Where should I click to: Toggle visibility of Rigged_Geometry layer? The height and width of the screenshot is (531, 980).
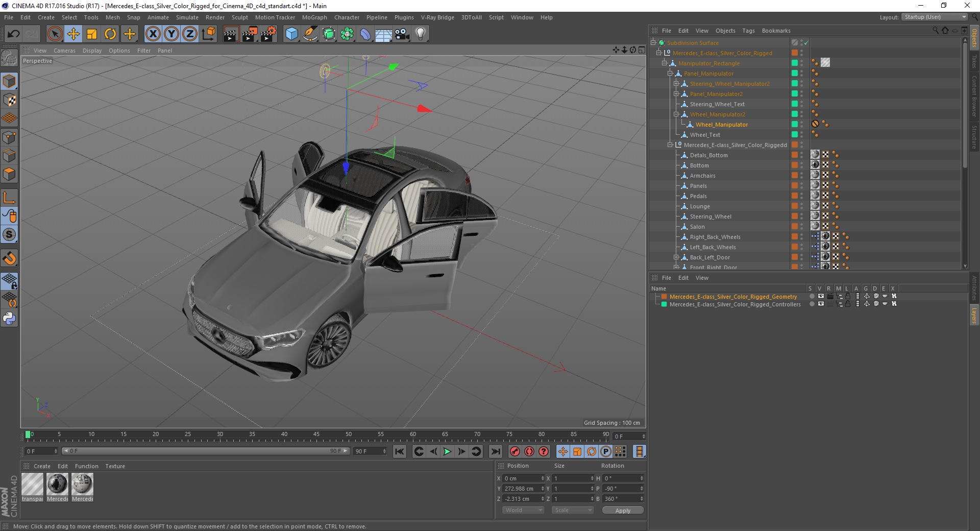pyautogui.click(x=820, y=296)
